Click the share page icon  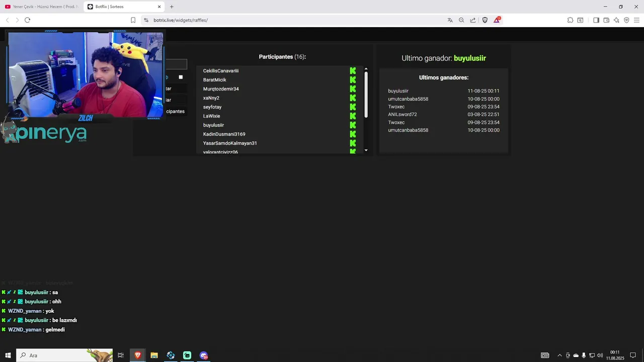pyautogui.click(x=473, y=20)
